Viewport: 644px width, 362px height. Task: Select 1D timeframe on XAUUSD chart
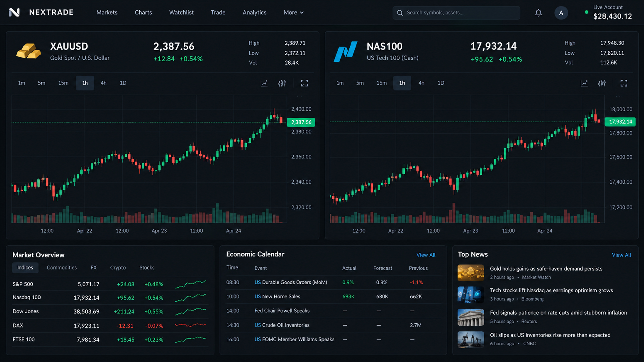pyautogui.click(x=123, y=83)
